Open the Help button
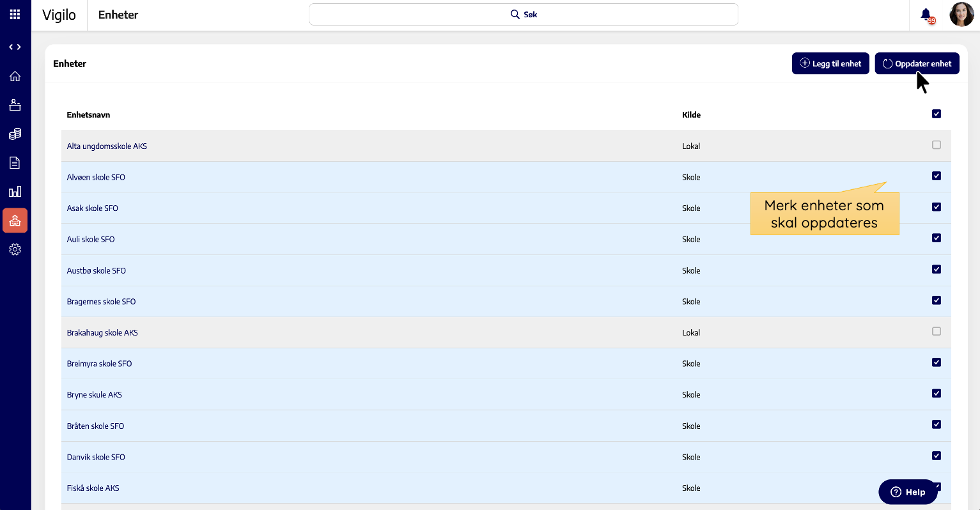Image resolution: width=980 pixels, height=510 pixels. tap(907, 492)
